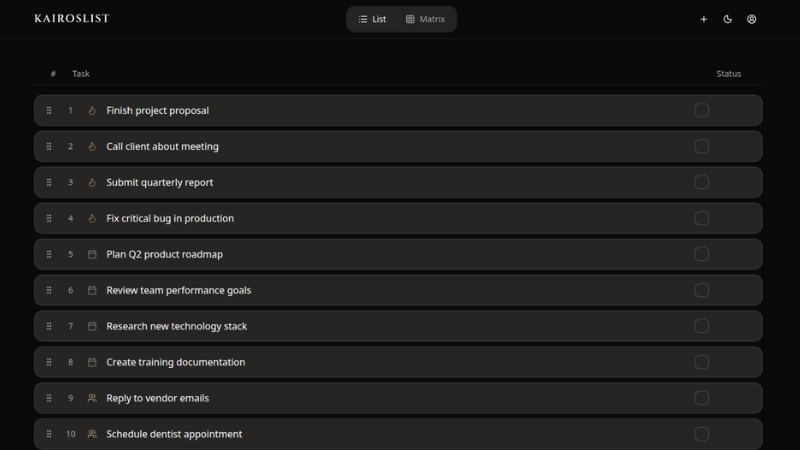Click the people icon on Reply to vendor emails
The image size is (800, 450).
coord(92,398)
